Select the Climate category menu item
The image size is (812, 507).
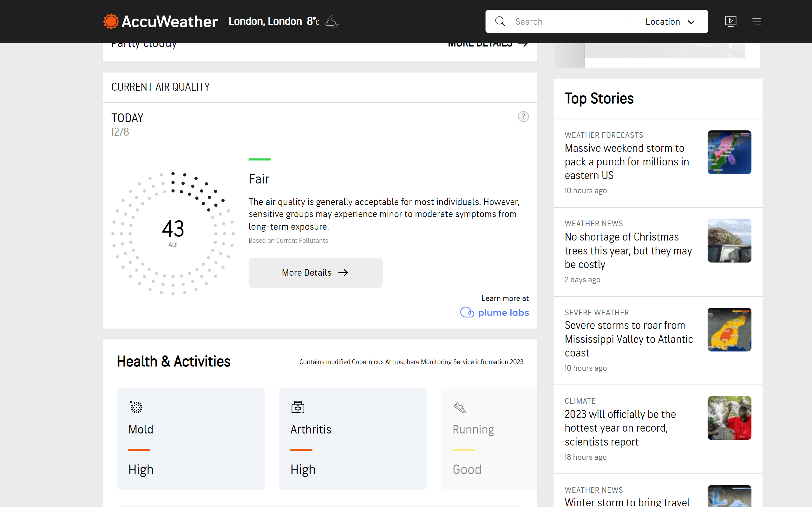(x=580, y=401)
